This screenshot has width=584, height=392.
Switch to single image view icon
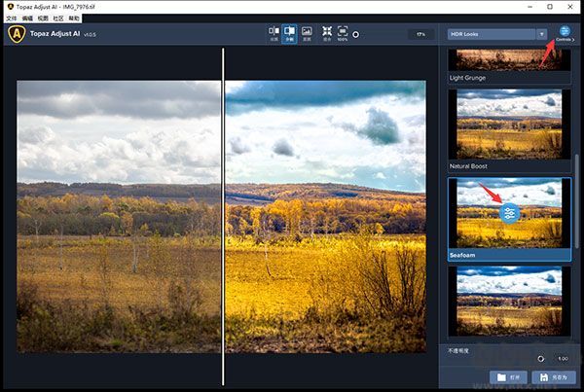click(307, 34)
